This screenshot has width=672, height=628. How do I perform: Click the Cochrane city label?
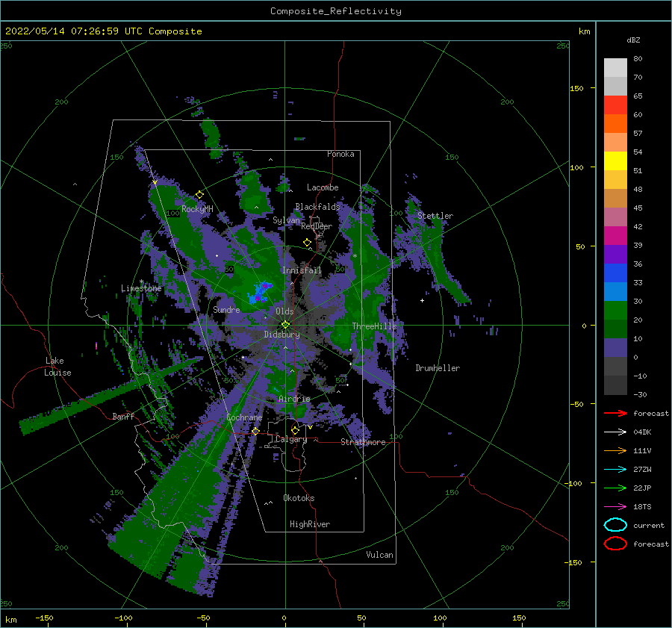coord(244,417)
